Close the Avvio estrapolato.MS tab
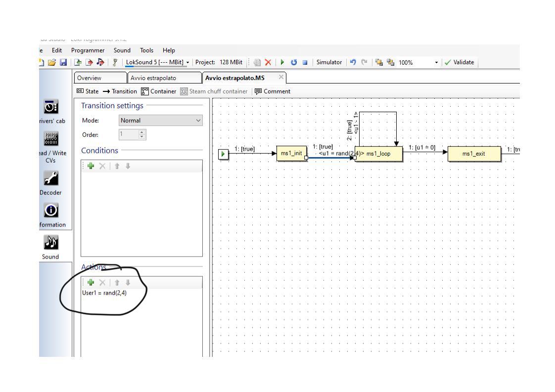 (281, 77)
